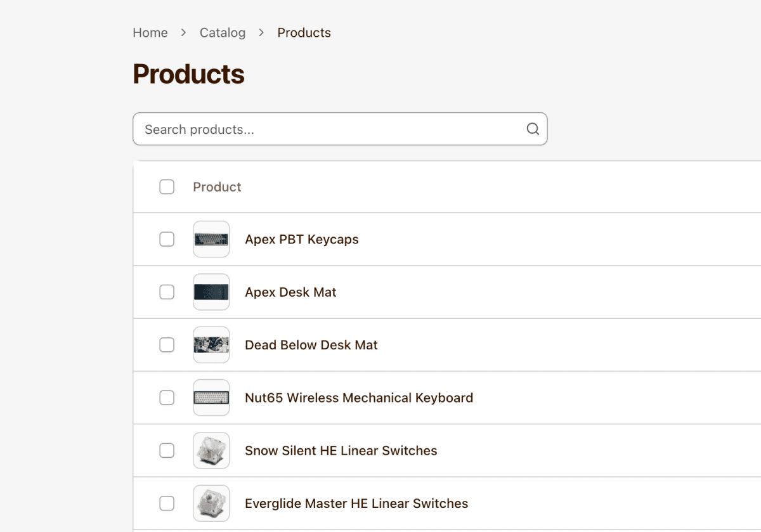761x532 pixels.
Task: Open the Apex PBT Keycaps product name
Action: click(302, 239)
